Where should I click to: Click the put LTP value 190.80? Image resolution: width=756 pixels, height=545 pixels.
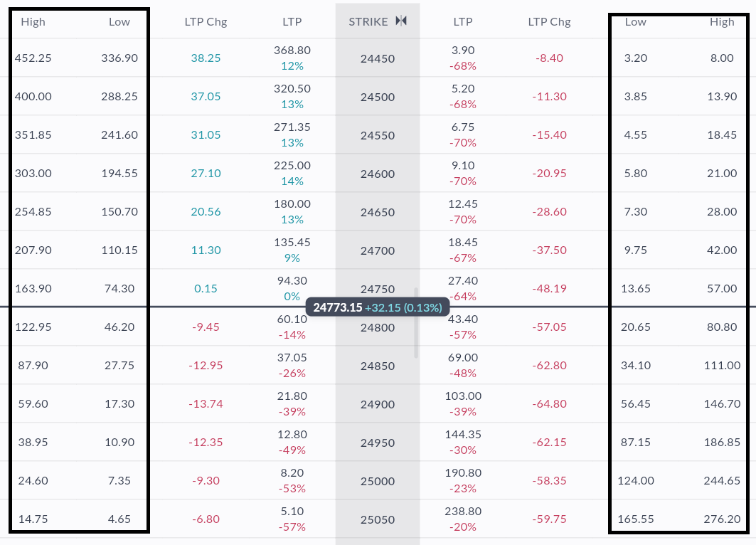pyautogui.click(x=463, y=473)
